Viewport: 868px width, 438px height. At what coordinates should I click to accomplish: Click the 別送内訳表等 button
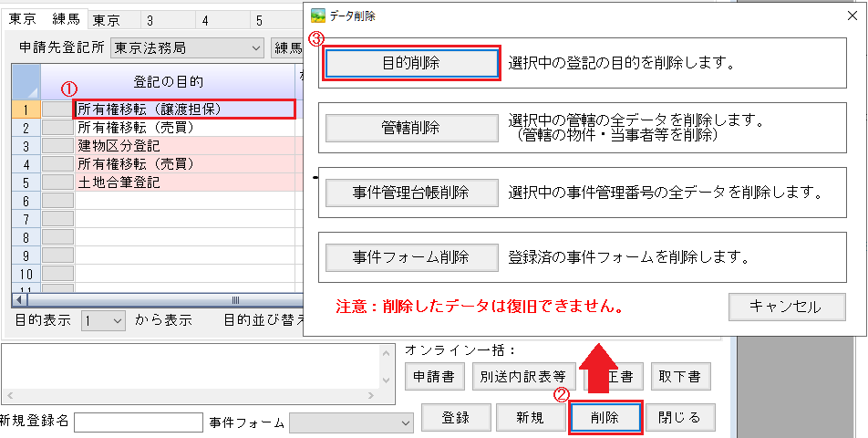[523, 375]
